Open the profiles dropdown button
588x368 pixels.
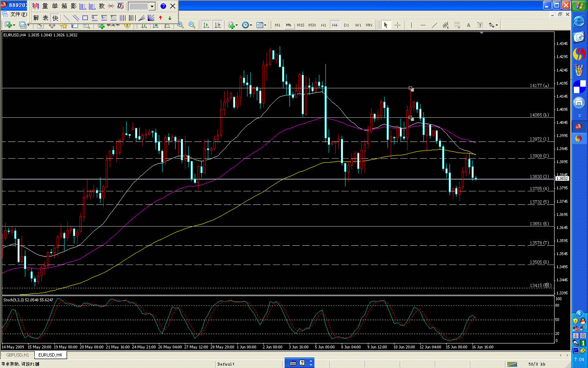pos(24,25)
